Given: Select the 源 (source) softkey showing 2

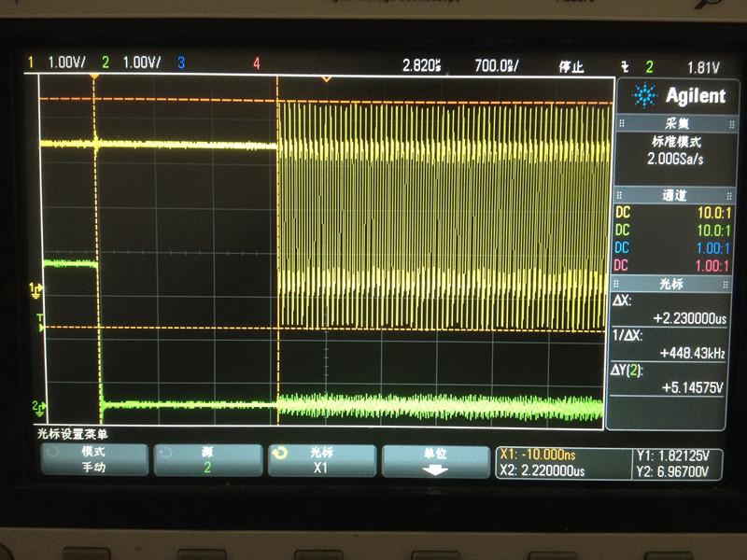Looking at the screenshot, I should coord(207,459).
